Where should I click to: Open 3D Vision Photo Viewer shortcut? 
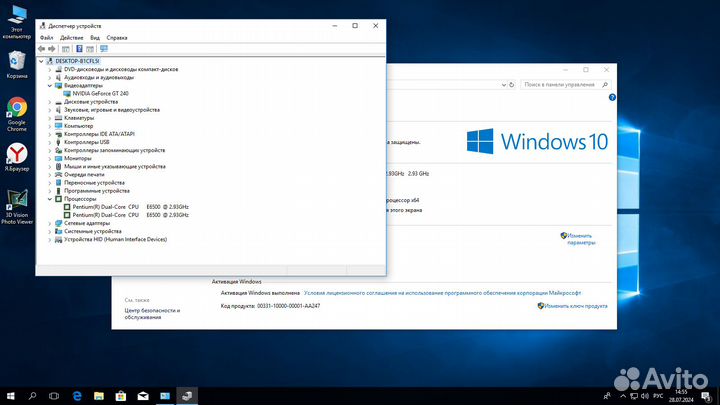[x=17, y=207]
